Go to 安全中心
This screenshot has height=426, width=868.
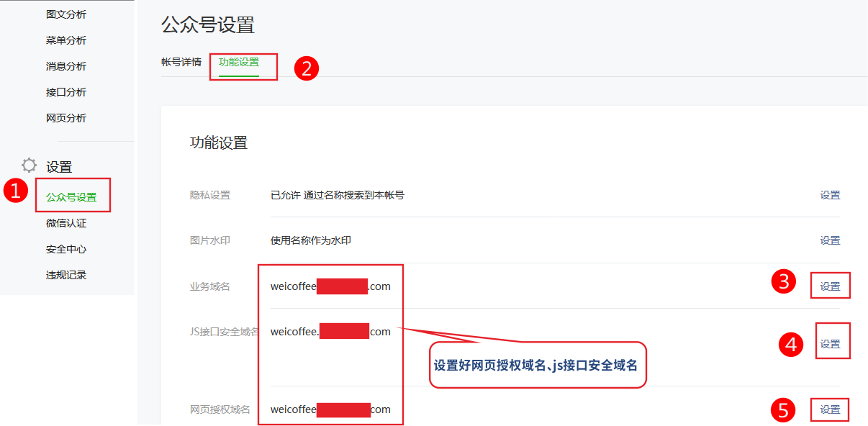pyautogui.click(x=66, y=249)
